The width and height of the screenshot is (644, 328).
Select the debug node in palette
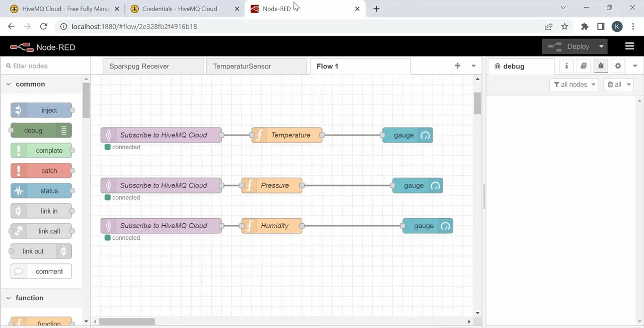click(41, 130)
